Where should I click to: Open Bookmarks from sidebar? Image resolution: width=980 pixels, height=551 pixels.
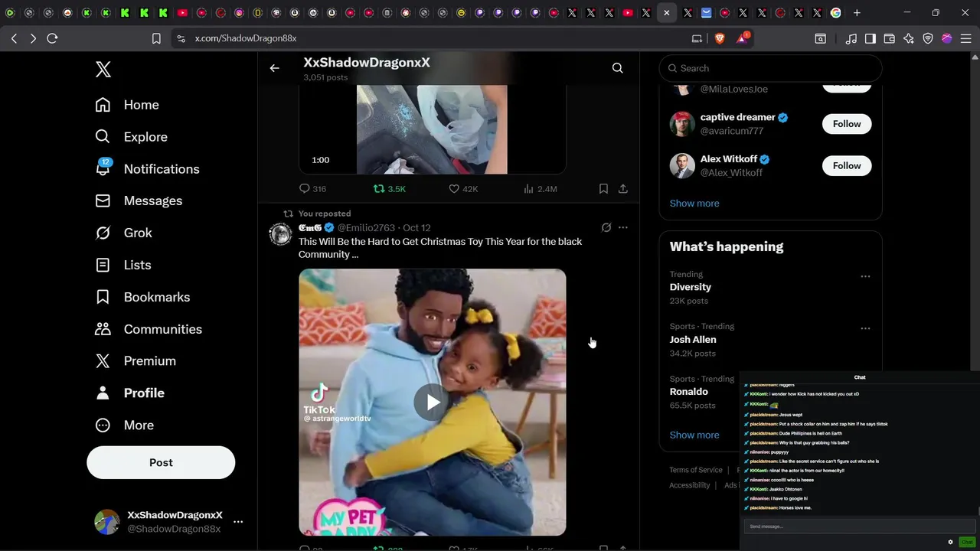tap(142, 297)
